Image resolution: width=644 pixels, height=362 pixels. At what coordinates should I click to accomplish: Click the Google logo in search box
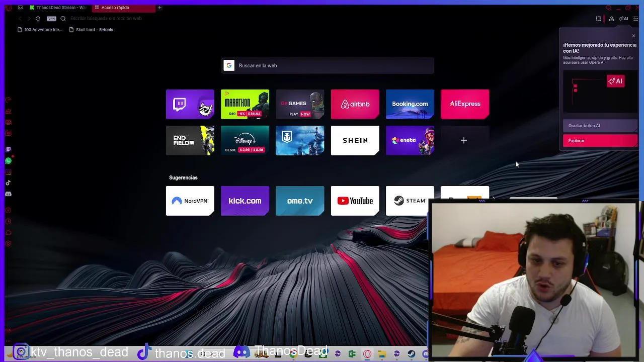[x=229, y=65]
